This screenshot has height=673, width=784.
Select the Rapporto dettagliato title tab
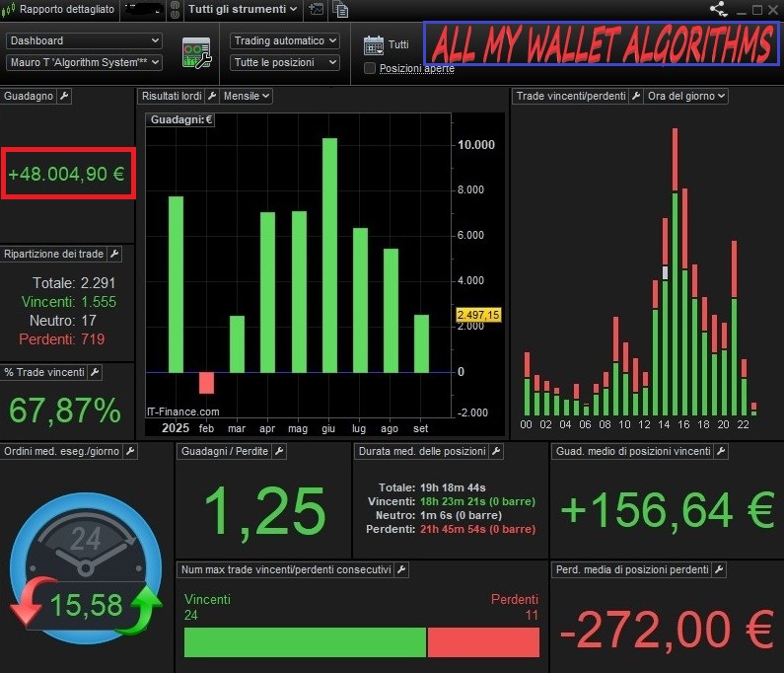[59, 10]
